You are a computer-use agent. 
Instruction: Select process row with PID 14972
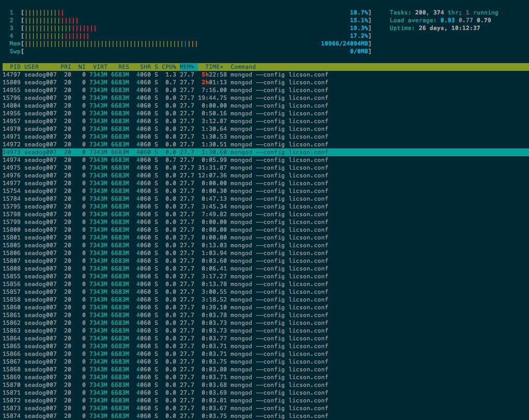[265, 144]
